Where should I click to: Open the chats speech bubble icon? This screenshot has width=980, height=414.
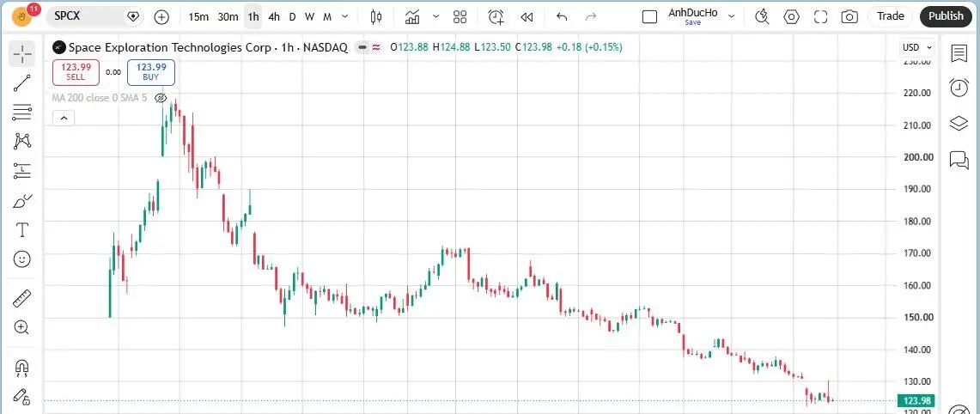pos(959,160)
